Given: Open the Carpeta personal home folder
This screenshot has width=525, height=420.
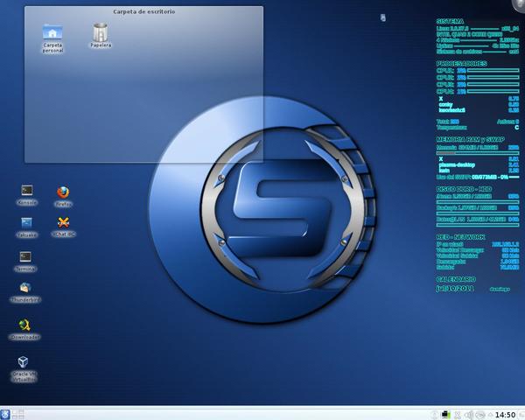Looking at the screenshot, I should [x=52, y=38].
